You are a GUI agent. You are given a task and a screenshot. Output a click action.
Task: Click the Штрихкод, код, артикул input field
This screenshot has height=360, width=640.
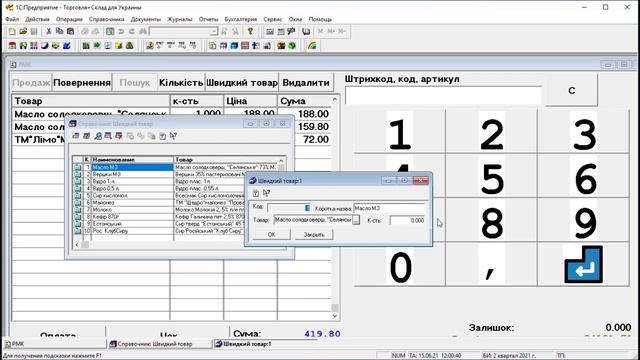pos(443,96)
